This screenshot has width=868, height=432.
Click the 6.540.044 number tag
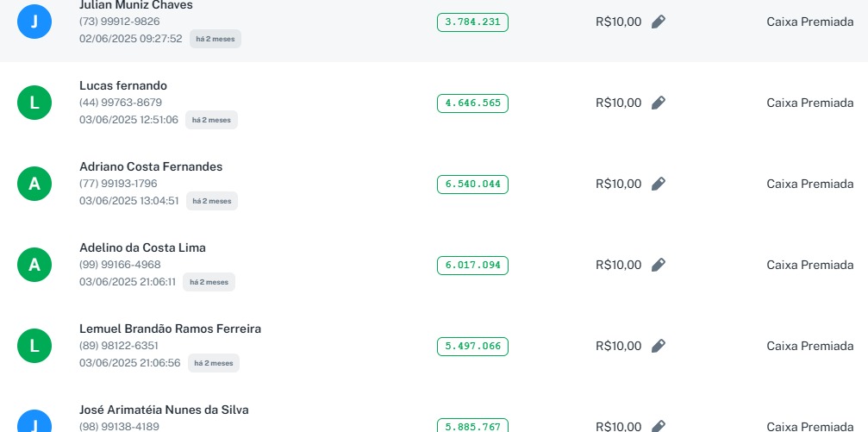(472, 185)
